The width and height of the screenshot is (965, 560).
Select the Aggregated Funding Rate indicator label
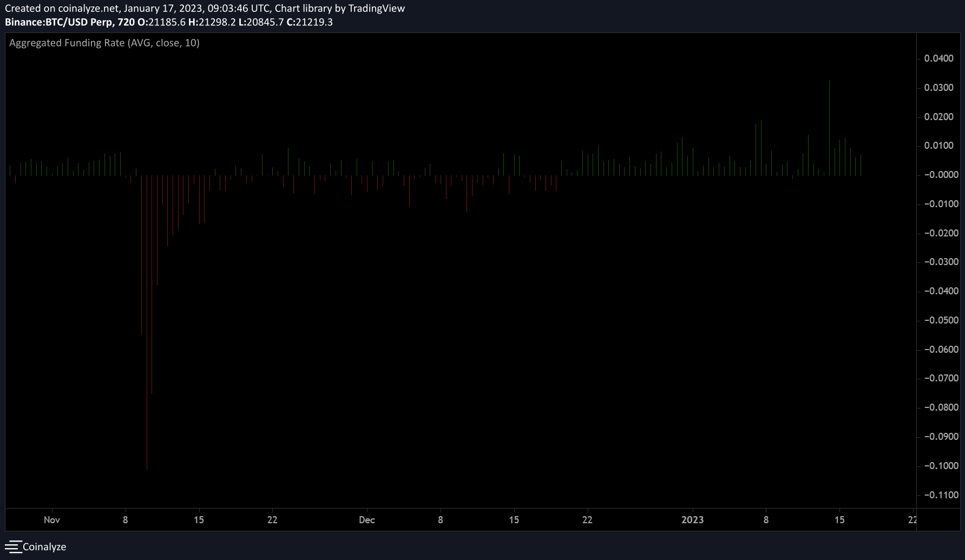pos(104,43)
